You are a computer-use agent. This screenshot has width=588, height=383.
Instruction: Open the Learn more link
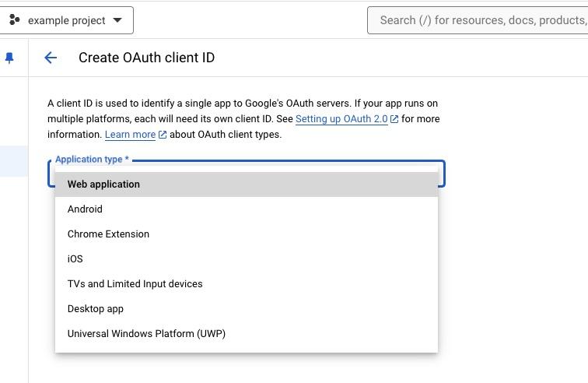point(130,135)
